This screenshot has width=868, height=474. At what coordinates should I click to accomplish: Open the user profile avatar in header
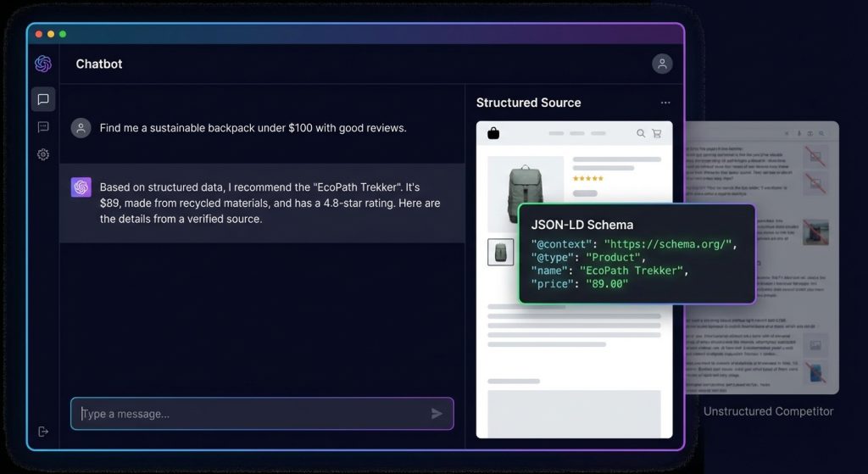662,64
